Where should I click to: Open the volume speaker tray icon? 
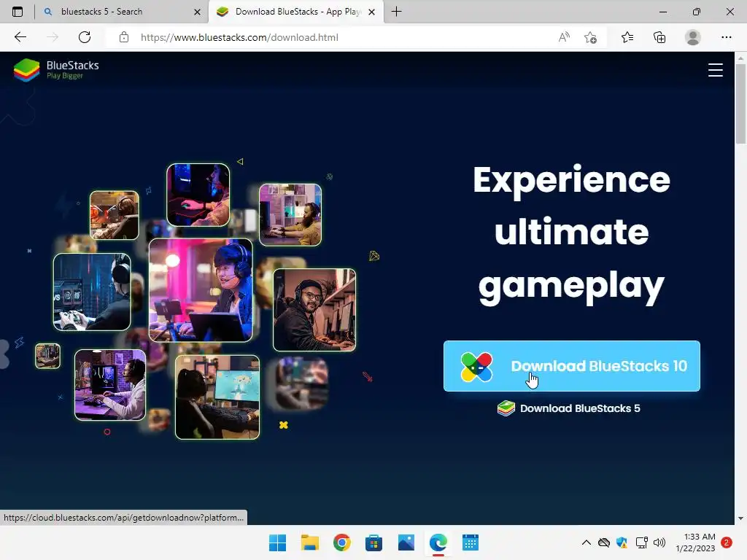click(659, 542)
